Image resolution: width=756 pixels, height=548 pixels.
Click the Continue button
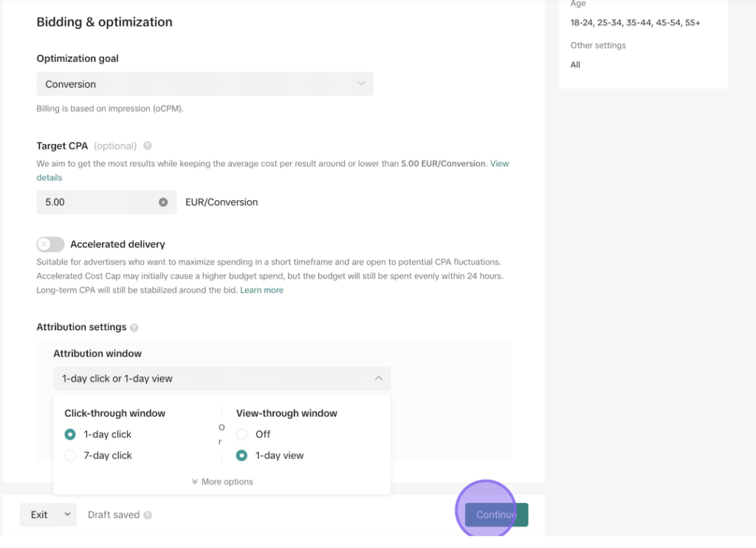pyautogui.click(x=497, y=515)
